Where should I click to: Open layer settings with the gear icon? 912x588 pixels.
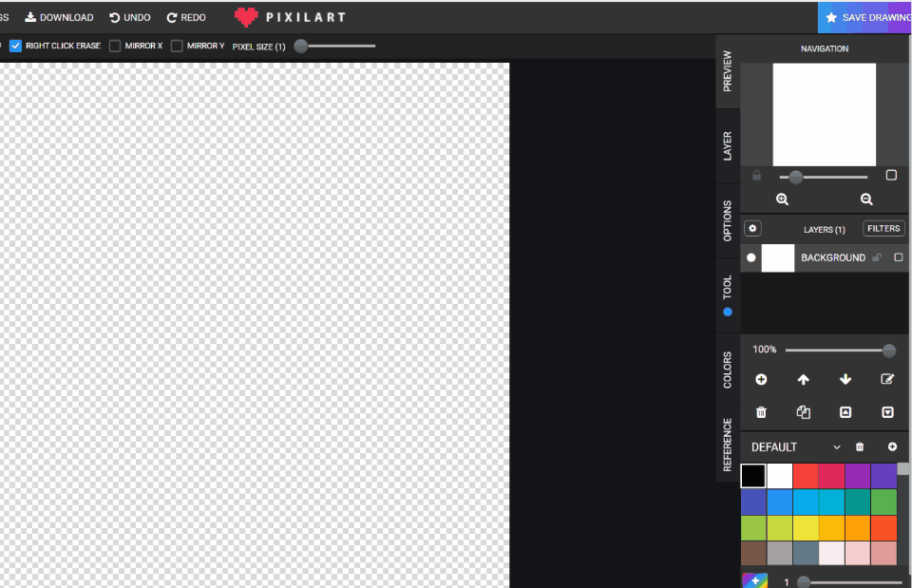pos(752,229)
